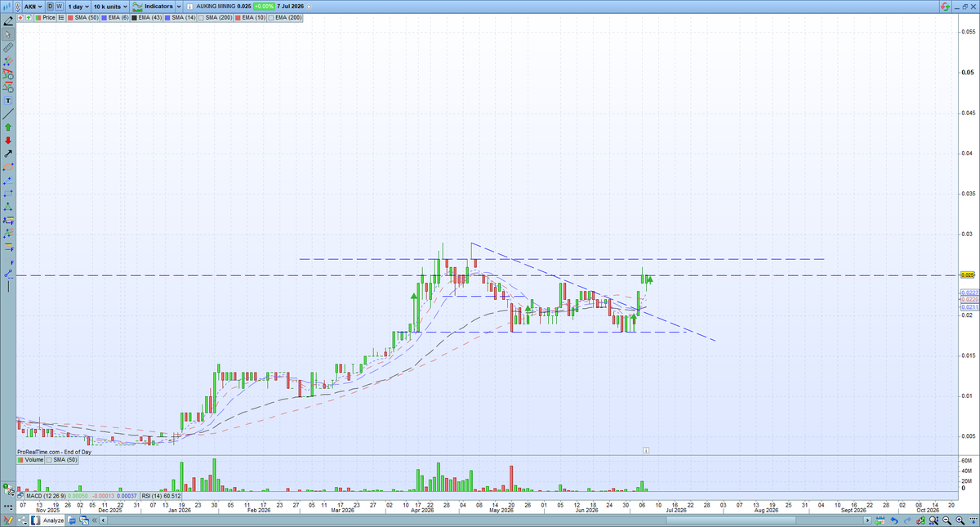Click the detach panel icon beside MACD
Viewport: 980px width, 527px height.
pos(20,496)
